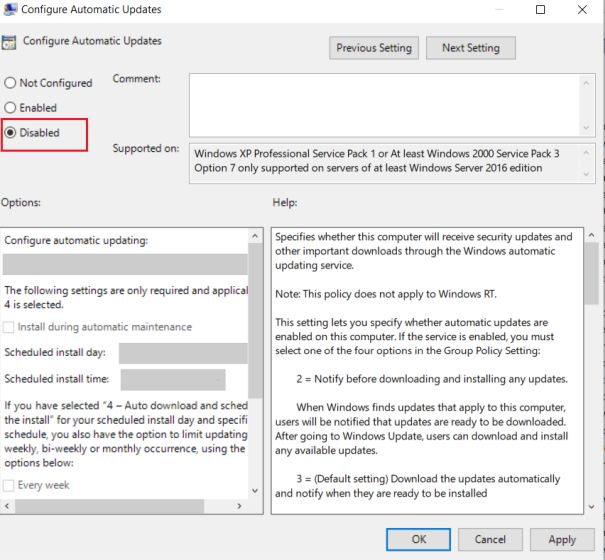This screenshot has height=560, width=605.
Task: Select the Not Configured radio button
Action: coord(10,83)
